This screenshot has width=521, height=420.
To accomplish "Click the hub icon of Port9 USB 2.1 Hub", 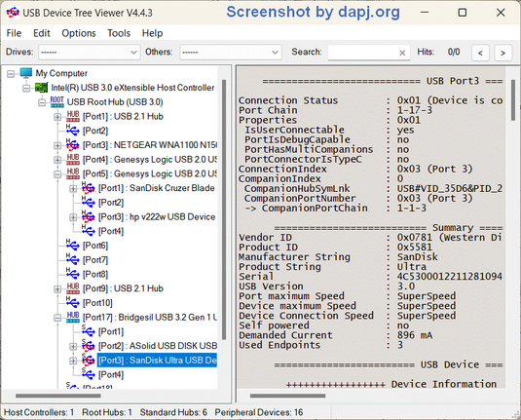I will (x=73, y=288).
